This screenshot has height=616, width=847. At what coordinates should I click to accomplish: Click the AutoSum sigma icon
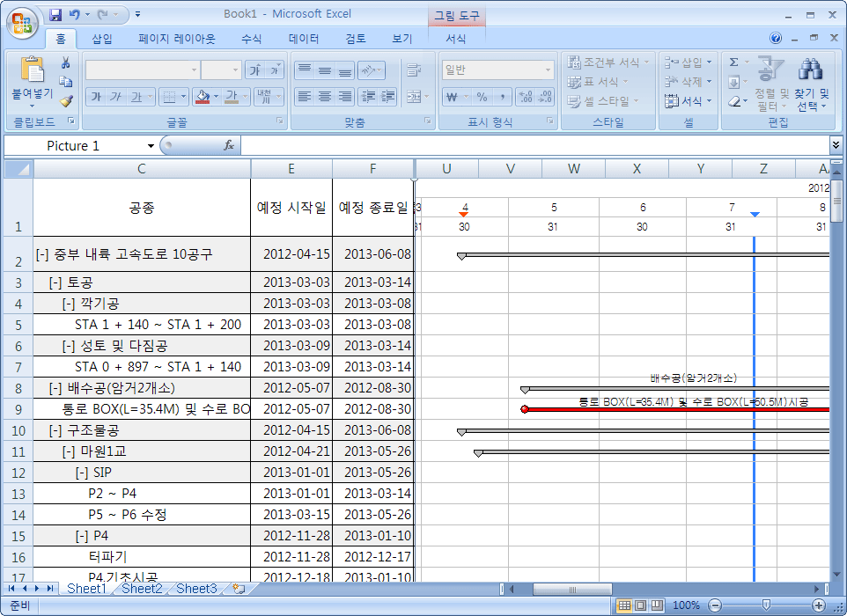point(733,62)
